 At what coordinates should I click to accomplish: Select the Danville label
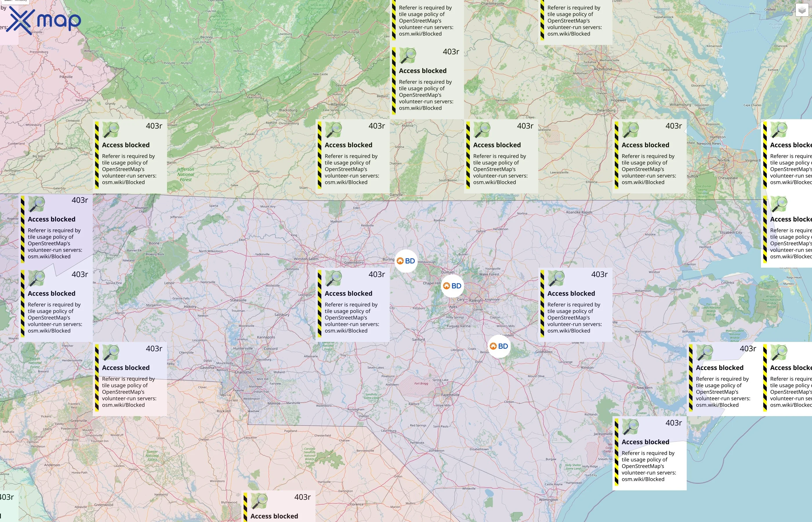pos(396,195)
